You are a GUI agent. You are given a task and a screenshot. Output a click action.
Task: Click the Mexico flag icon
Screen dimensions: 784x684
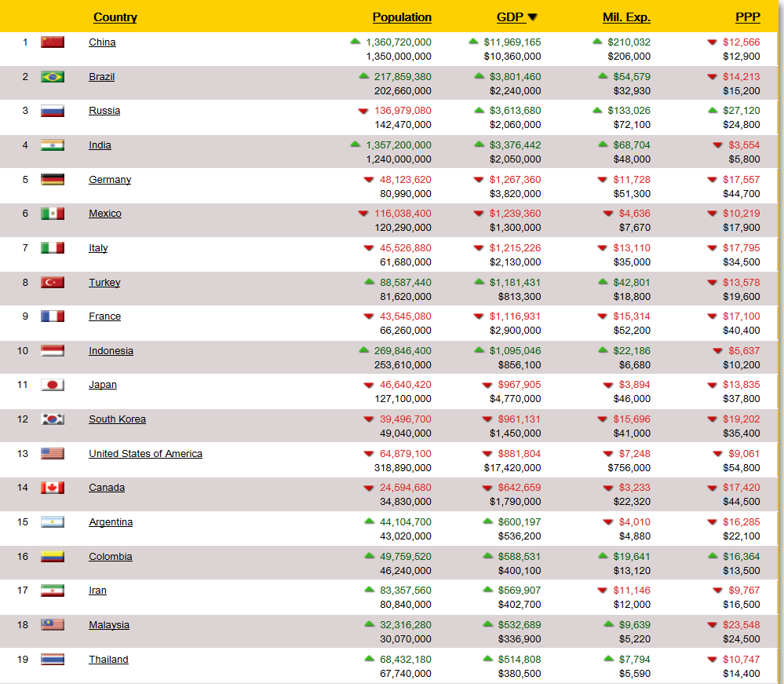click(x=53, y=214)
